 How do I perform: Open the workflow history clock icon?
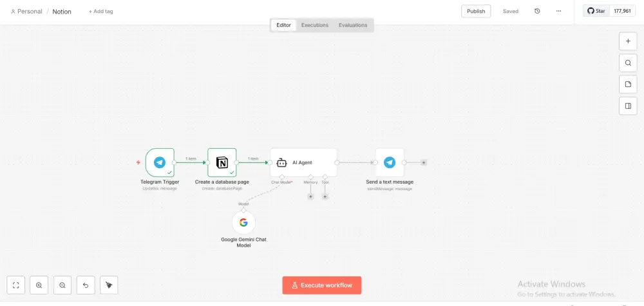pos(537,11)
